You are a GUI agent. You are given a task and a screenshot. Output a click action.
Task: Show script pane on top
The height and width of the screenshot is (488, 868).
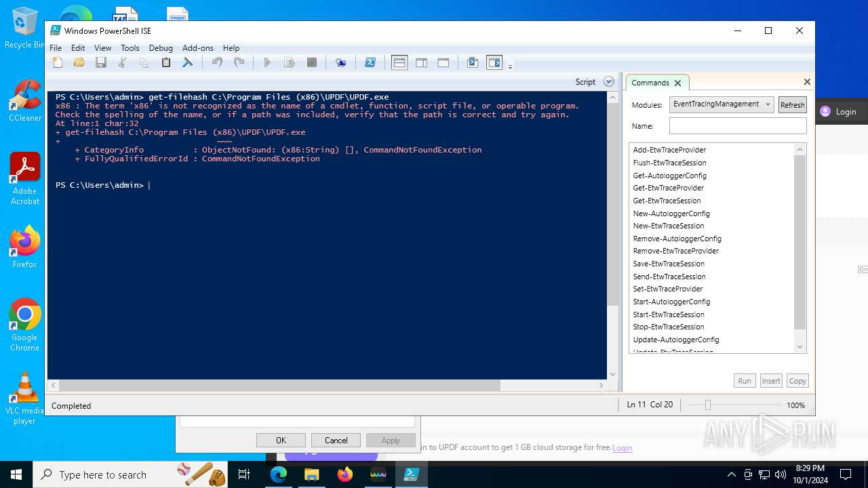coord(399,62)
